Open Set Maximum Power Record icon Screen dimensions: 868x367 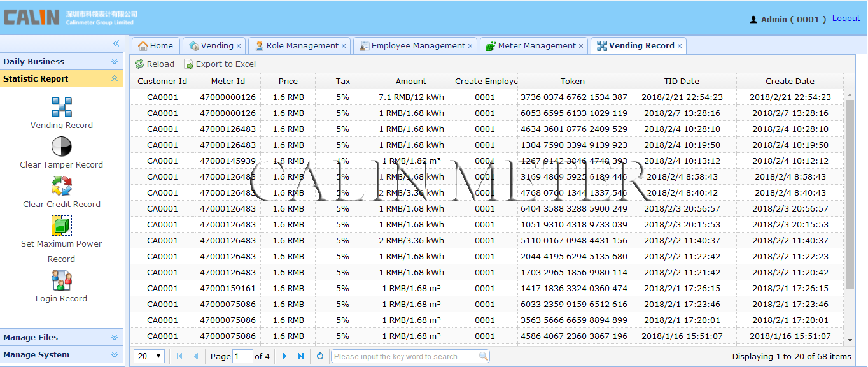[x=62, y=226]
